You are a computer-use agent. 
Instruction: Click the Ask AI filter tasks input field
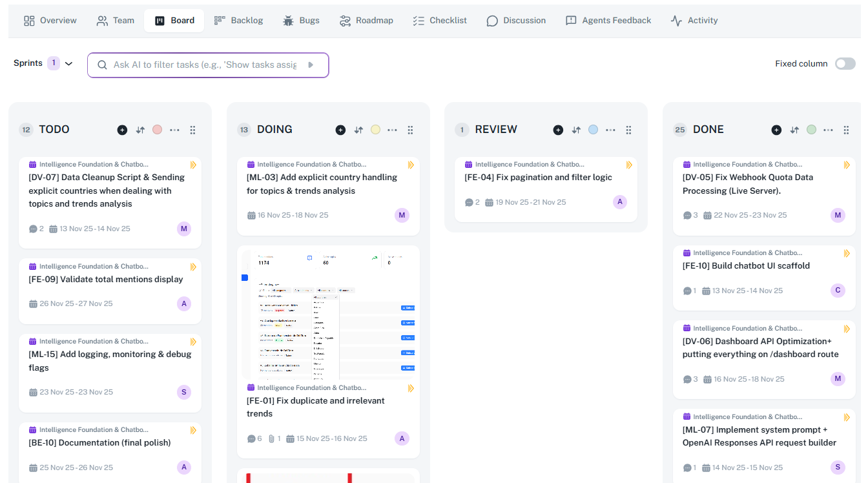(205, 65)
